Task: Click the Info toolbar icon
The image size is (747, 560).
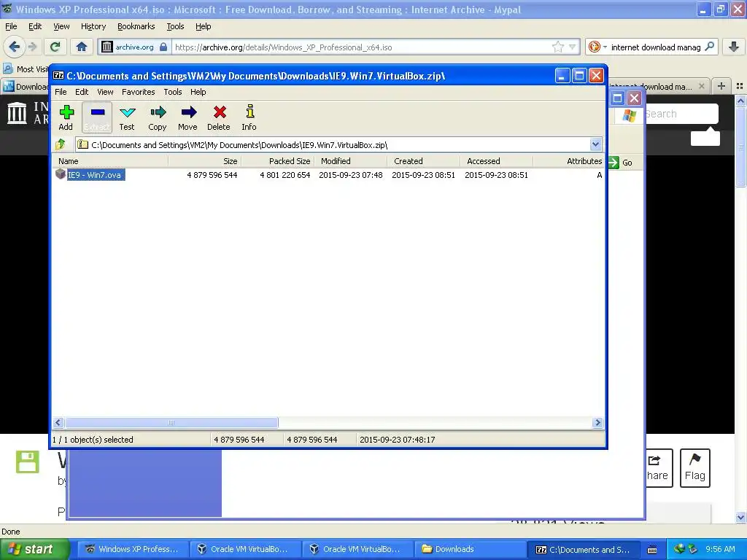Action: [x=249, y=117]
